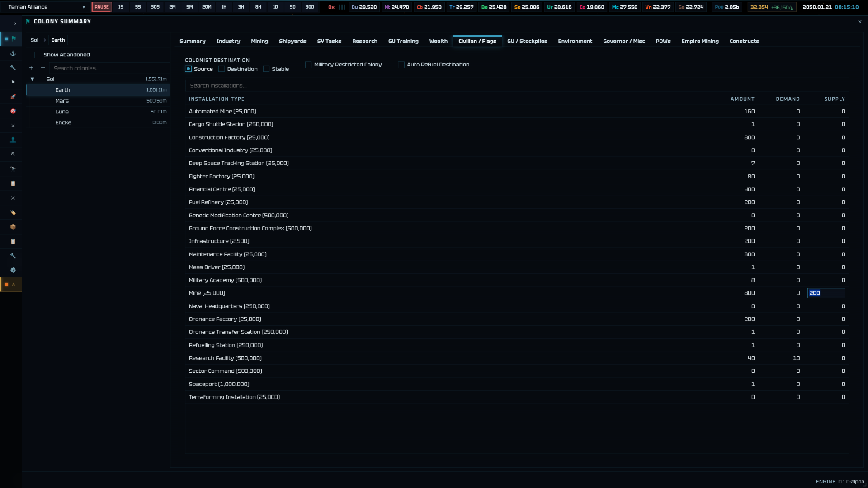Image resolution: width=868 pixels, height=488 pixels.
Task: Click the PAUSE button
Action: click(x=102, y=7)
